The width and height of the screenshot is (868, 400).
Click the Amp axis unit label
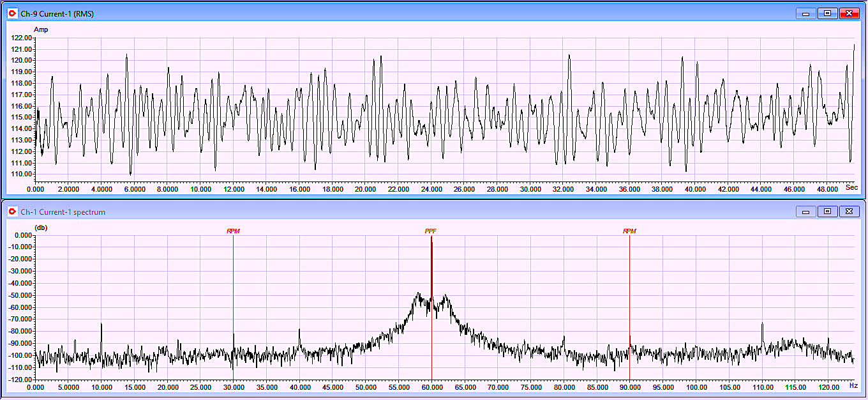41,29
